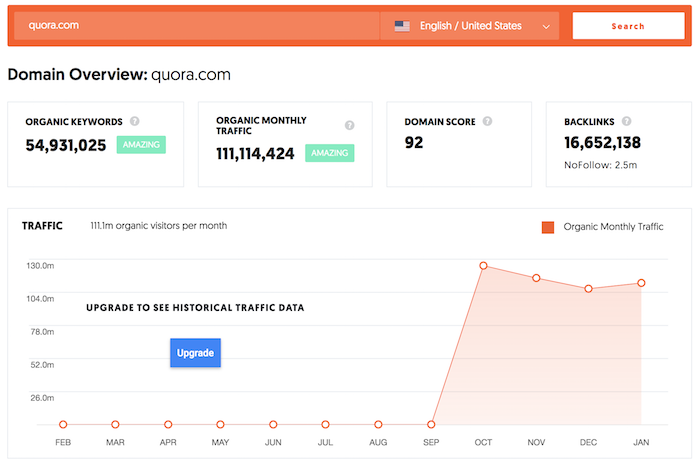Click the organic keywords value 54,931,025
Viewport: 700px width, 469px height.
click(x=66, y=145)
